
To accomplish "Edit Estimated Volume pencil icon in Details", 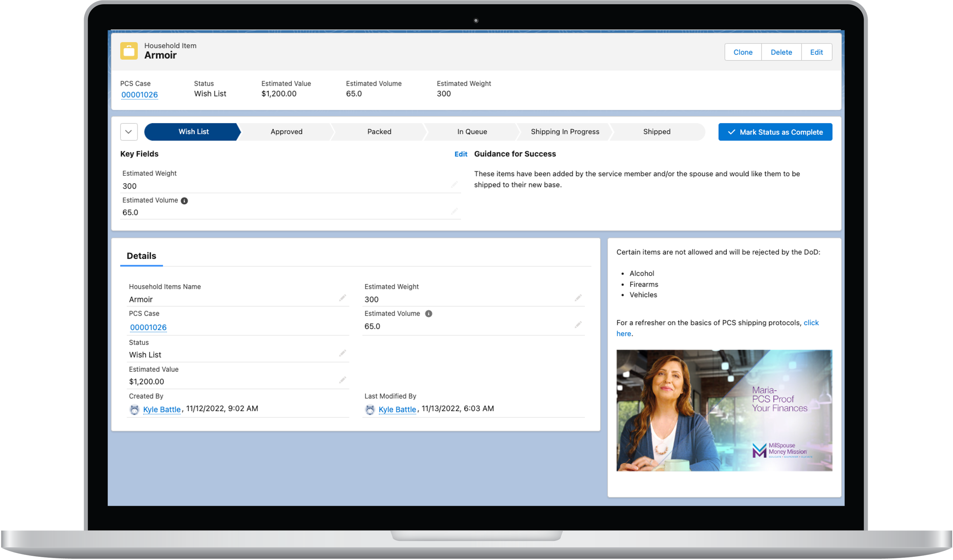I will tap(578, 325).
